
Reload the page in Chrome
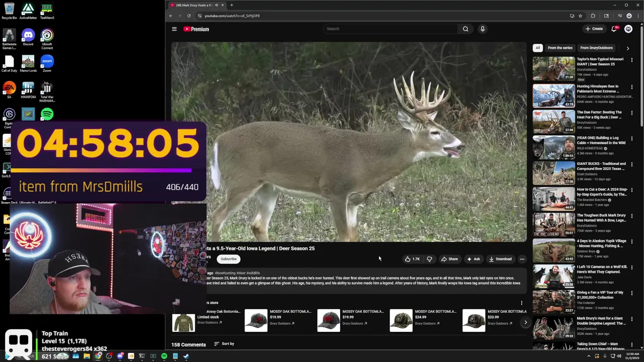tap(189, 16)
